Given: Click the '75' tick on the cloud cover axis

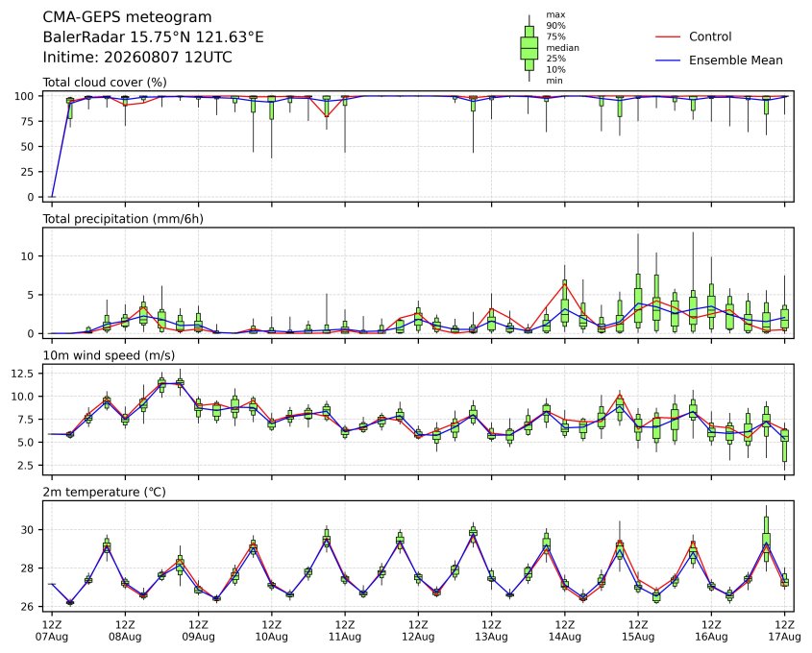Looking at the screenshot, I should coord(28,122).
